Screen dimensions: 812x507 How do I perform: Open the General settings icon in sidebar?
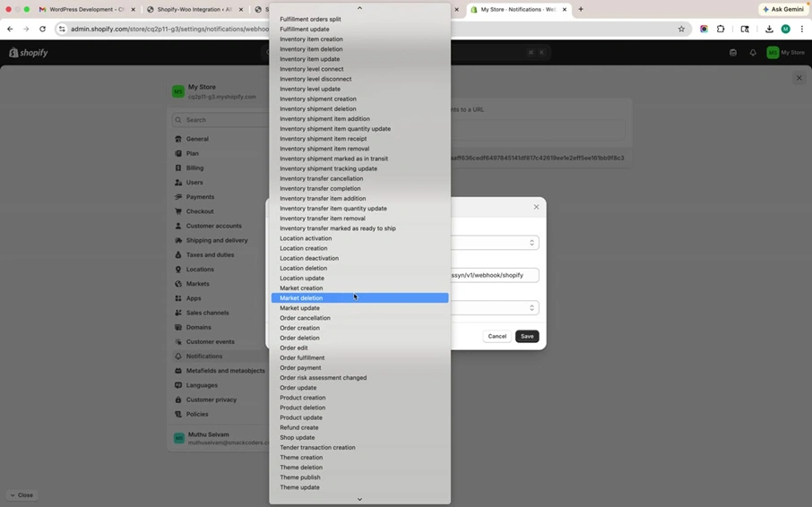(x=178, y=139)
